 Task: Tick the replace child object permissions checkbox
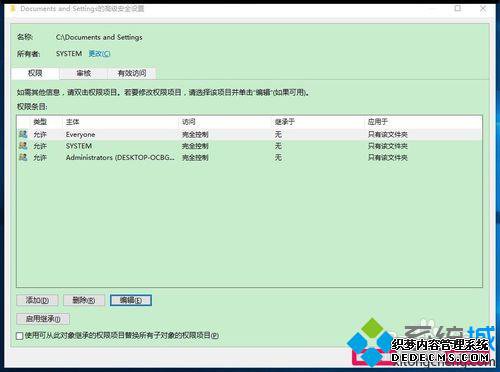click(x=20, y=336)
